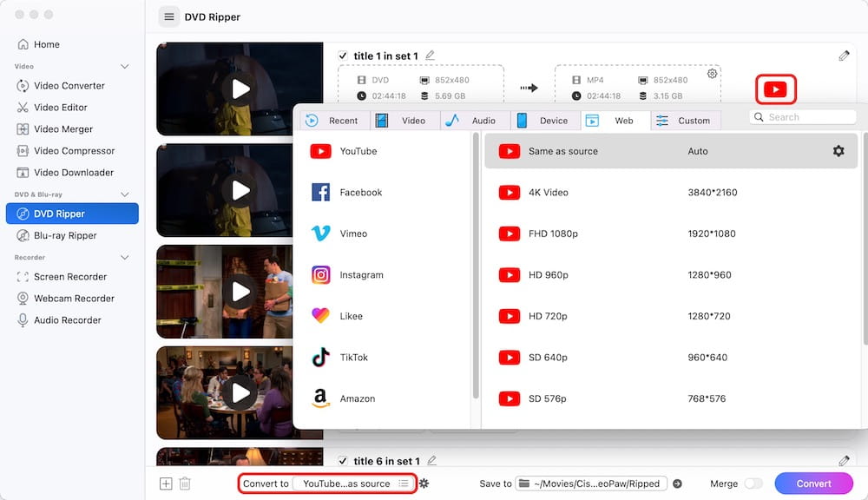This screenshot has height=500, width=868.
Task: Open the 'Save to' folder path dropdown
Action: click(x=590, y=484)
